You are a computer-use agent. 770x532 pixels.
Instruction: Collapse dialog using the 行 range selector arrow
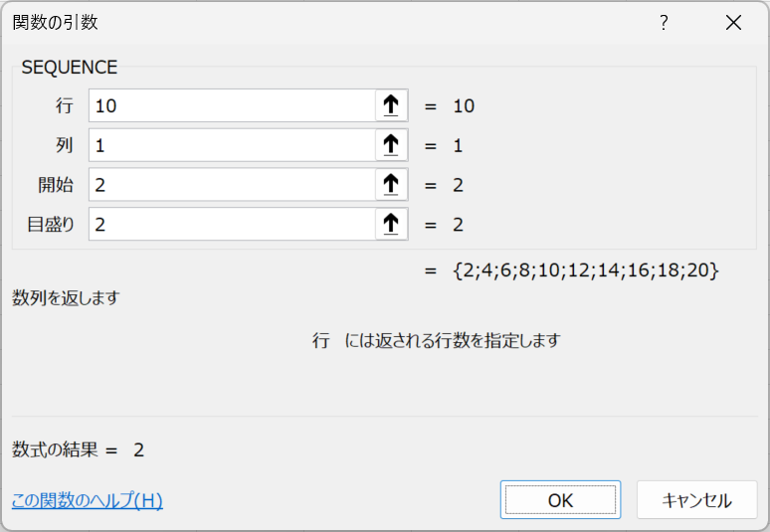click(391, 105)
